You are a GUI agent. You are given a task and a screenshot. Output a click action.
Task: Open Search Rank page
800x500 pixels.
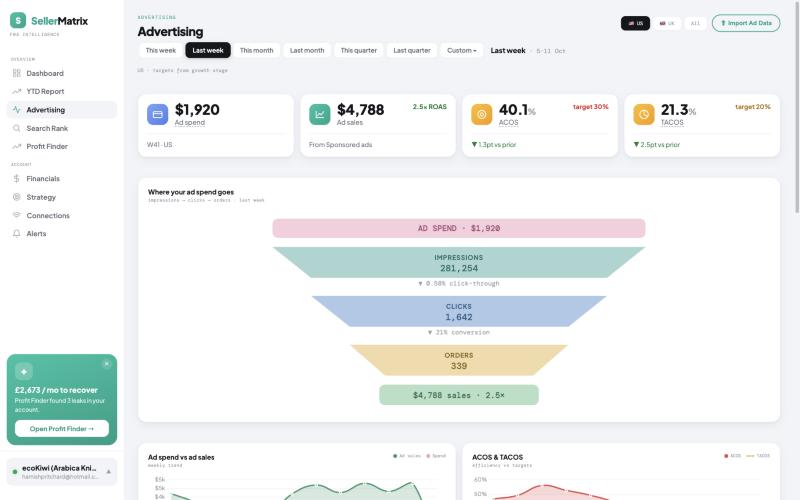pos(62,128)
